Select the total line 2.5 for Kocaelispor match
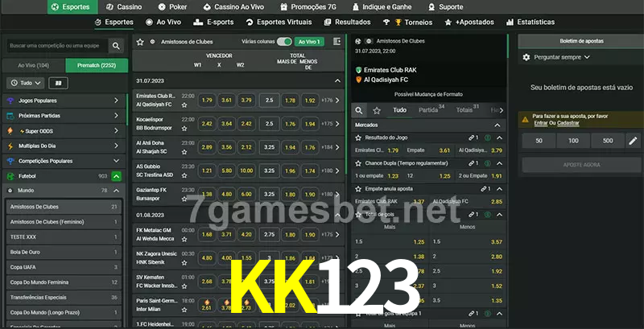This screenshot has width=644, height=329. [270, 124]
